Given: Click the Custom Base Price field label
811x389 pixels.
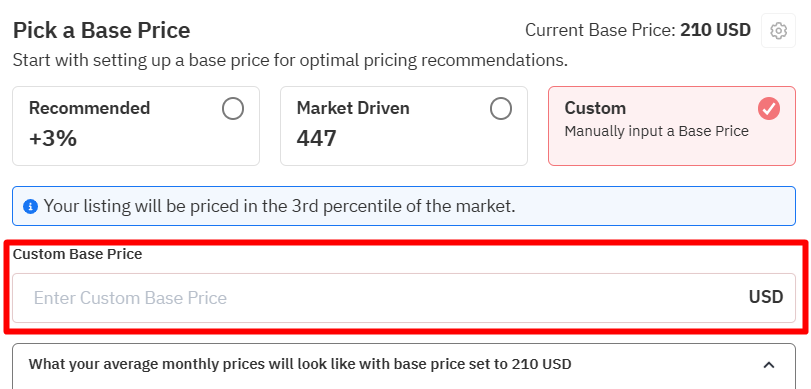Looking at the screenshot, I should tap(78, 254).
